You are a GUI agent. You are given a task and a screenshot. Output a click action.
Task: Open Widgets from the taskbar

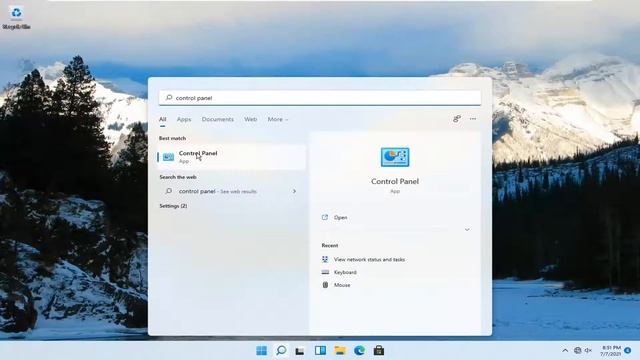[320, 350]
